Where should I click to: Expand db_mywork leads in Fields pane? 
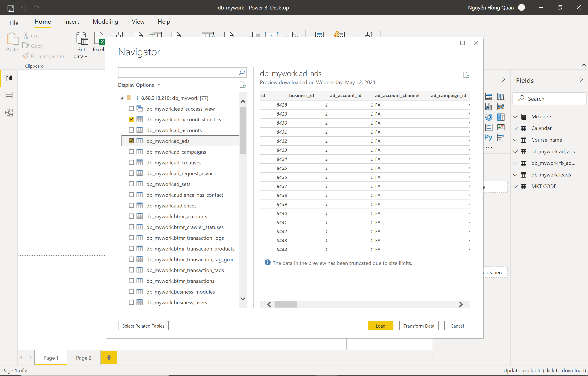pos(515,175)
